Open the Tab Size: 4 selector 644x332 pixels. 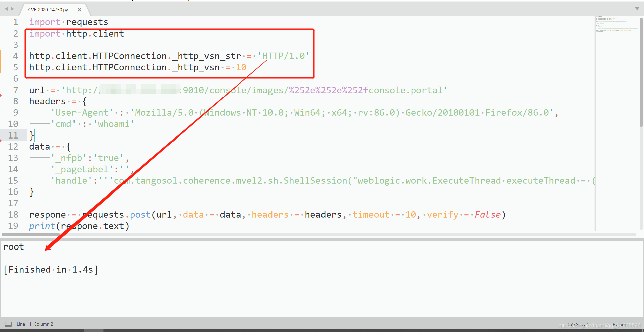click(x=578, y=324)
